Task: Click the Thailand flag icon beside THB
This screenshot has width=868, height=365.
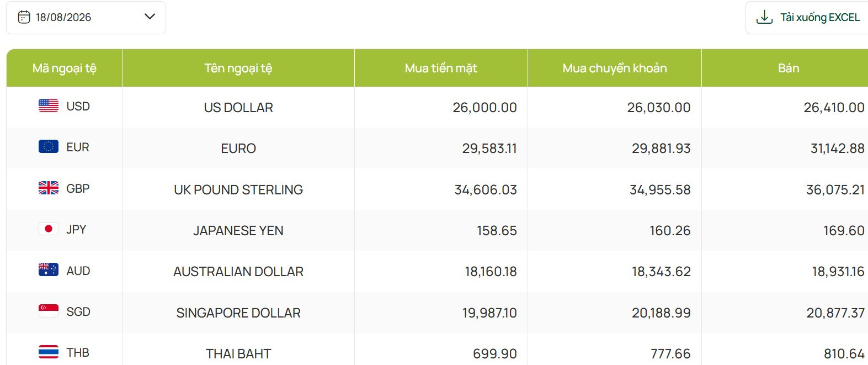Action: [x=49, y=352]
